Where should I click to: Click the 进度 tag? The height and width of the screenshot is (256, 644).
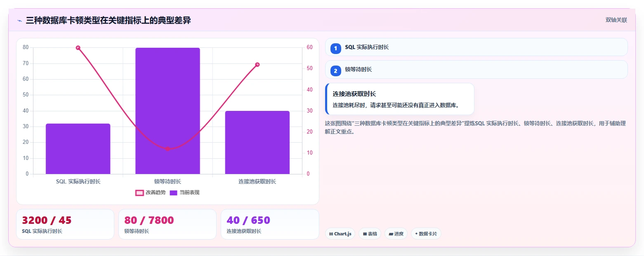396,234
